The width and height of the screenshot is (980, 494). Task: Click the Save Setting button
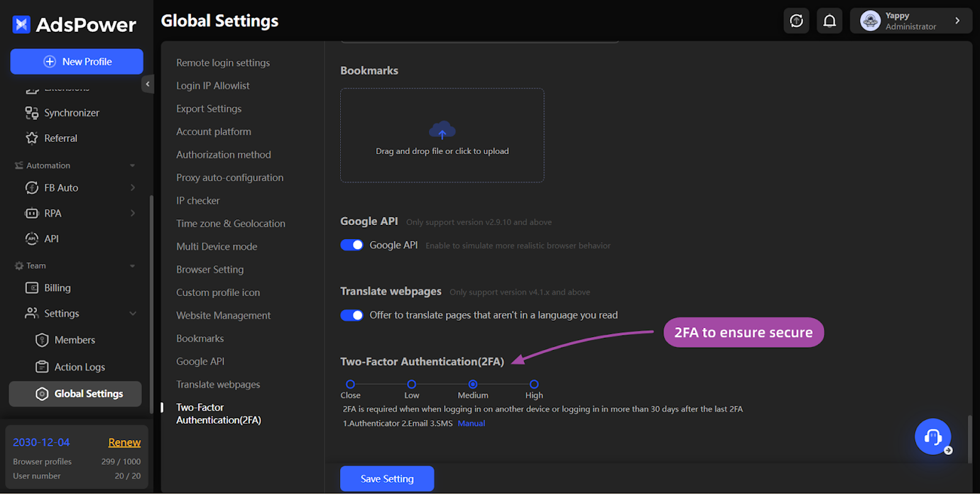click(x=387, y=479)
